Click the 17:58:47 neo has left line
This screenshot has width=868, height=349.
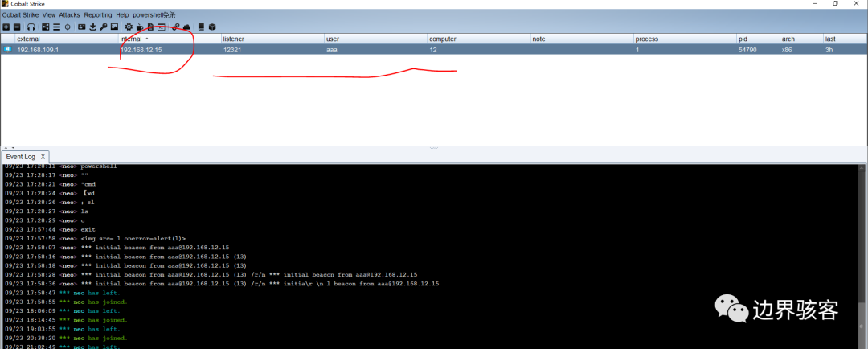(62, 293)
